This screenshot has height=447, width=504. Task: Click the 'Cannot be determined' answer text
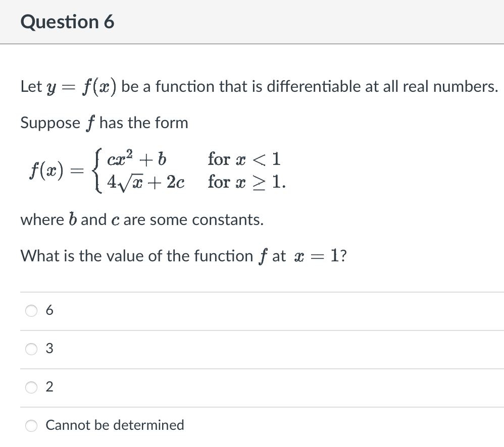point(115,425)
